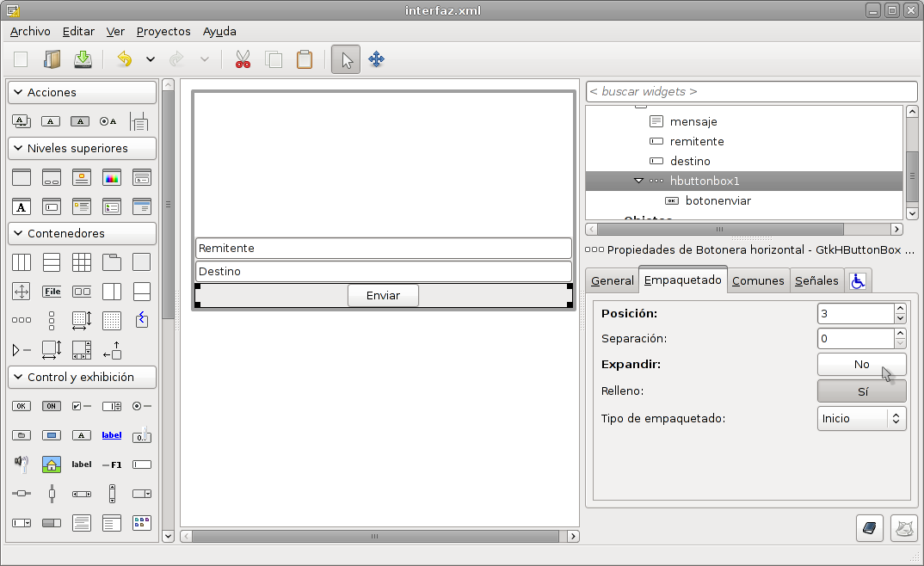Viewport: 924px width, 566px height.
Task: Add a horizontal button box widget
Action: point(22,320)
